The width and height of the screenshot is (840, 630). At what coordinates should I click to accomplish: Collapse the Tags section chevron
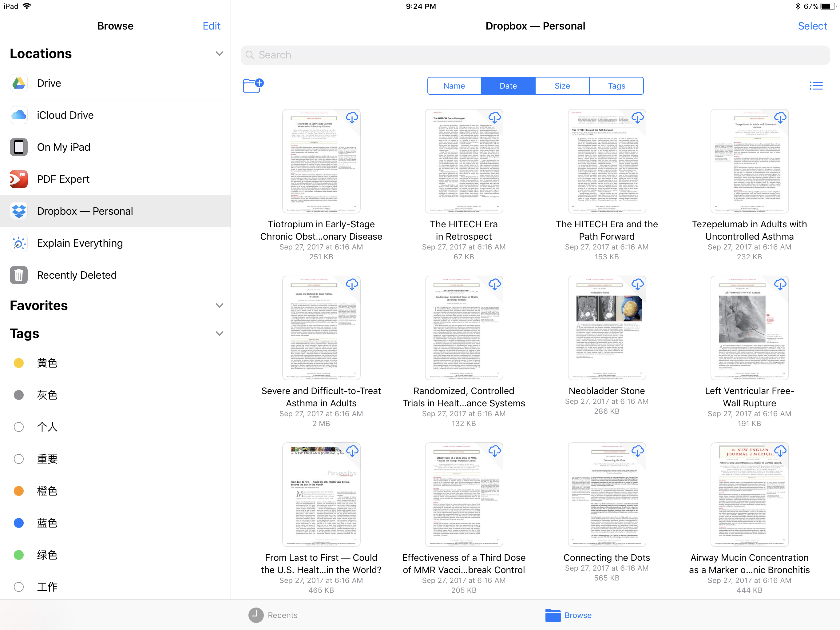(x=219, y=334)
